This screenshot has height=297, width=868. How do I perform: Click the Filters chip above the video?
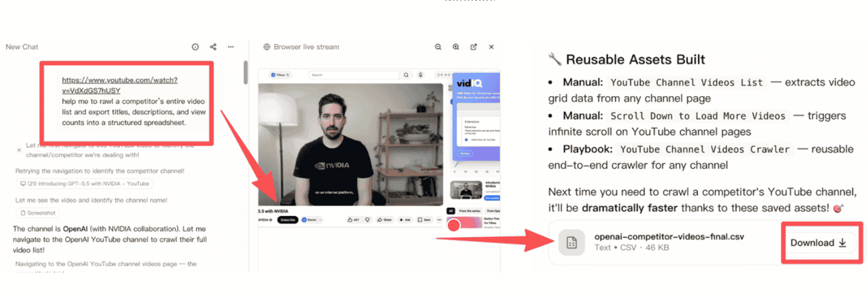[280, 74]
